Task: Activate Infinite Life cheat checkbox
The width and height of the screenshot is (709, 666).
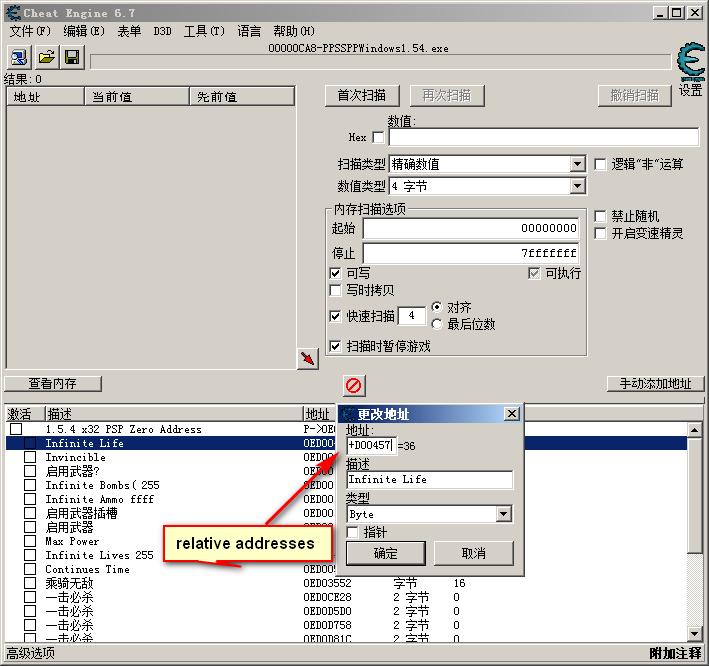Action: pyautogui.click(x=30, y=443)
